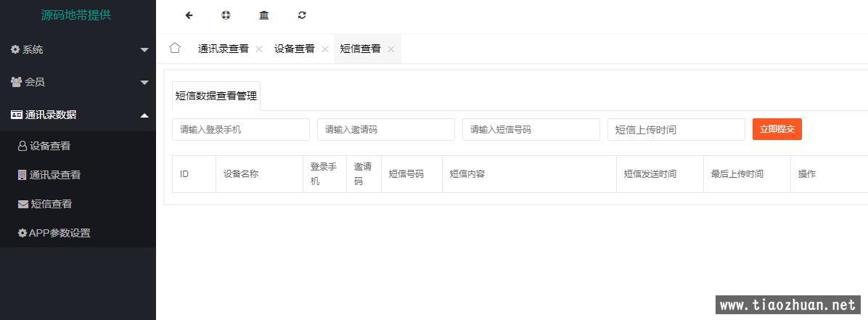Collapse the 通讯录数据 menu arrow
This screenshot has width=868, height=320.
tap(144, 115)
